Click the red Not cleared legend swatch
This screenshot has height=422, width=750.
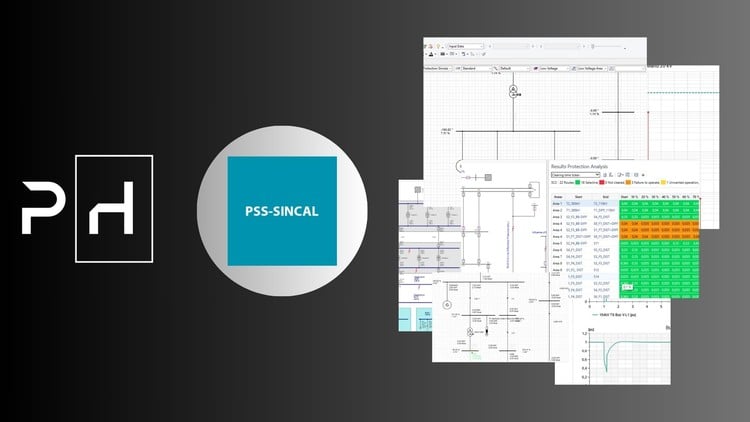602,182
